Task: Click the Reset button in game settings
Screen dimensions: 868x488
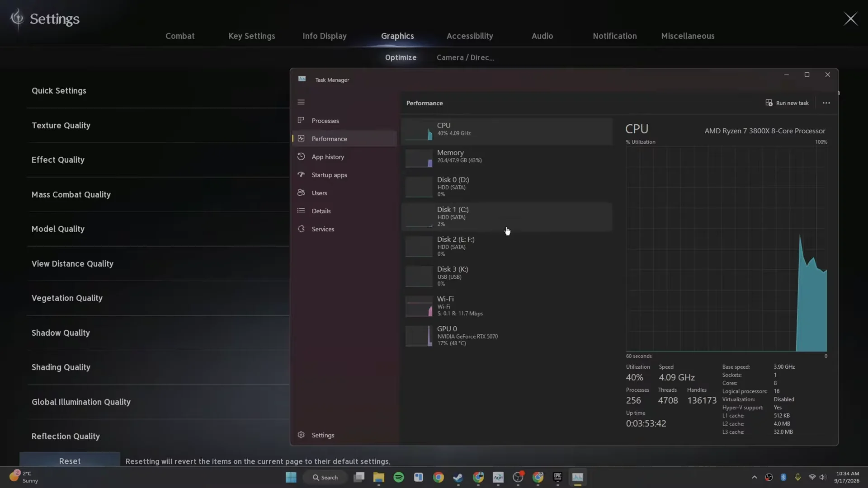Action: pyautogui.click(x=70, y=460)
